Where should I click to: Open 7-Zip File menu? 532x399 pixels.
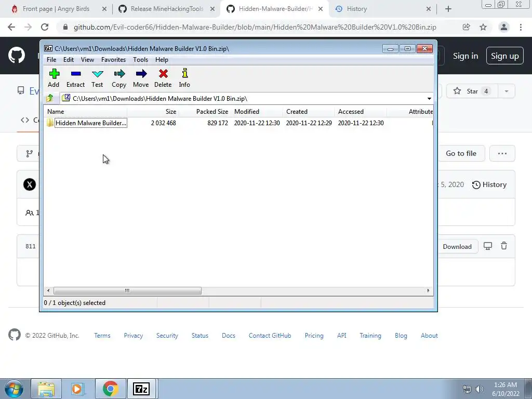click(51, 60)
